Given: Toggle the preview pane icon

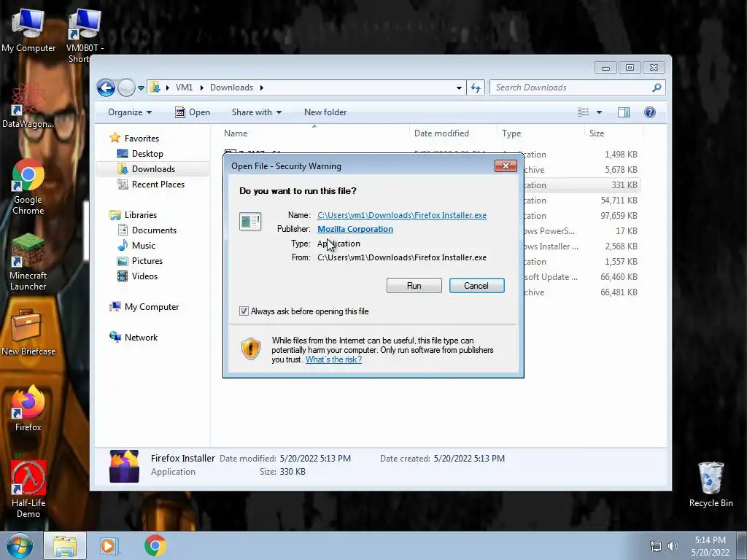Looking at the screenshot, I should pyautogui.click(x=624, y=112).
